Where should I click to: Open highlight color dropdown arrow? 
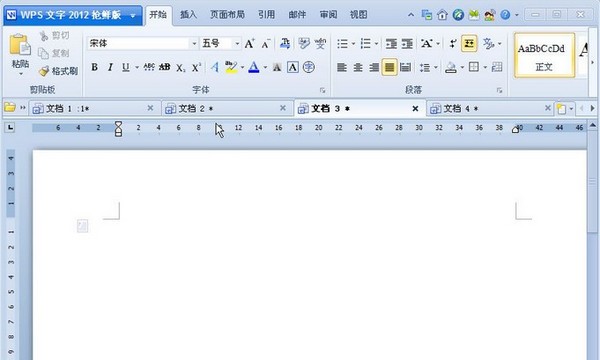[242, 68]
